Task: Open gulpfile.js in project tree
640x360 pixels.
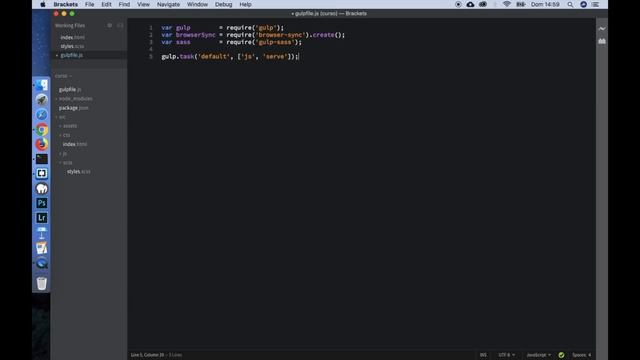Action: point(70,89)
